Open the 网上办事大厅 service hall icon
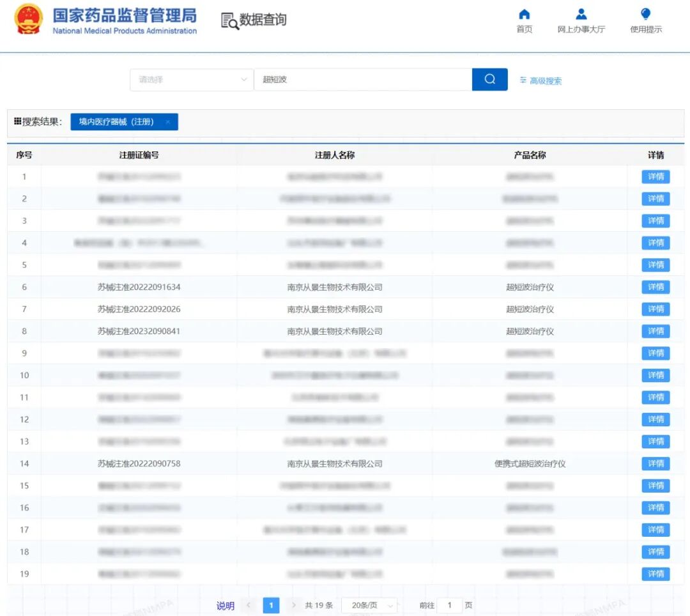This screenshot has height=616, width=690. coord(581,13)
